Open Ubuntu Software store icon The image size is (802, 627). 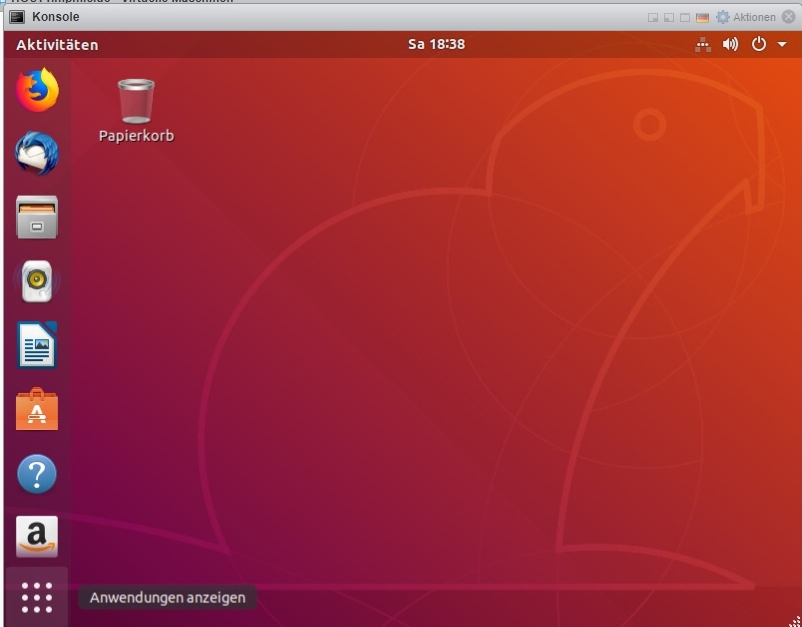[37, 409]
